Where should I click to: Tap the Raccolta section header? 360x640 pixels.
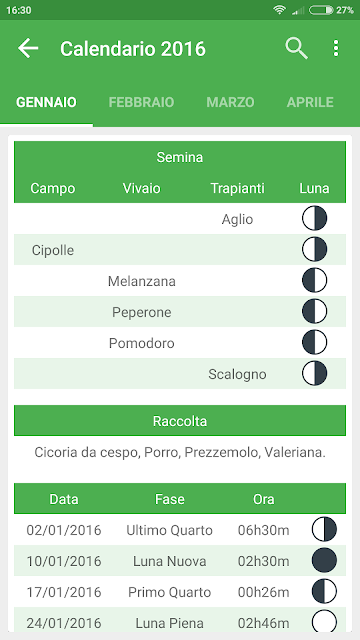tap(180, 420)
